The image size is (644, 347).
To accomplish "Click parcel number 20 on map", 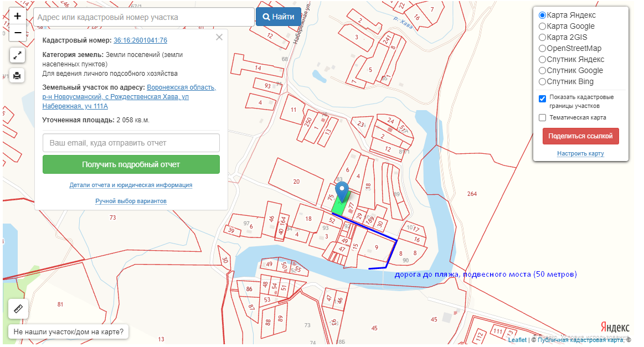I will [297, 182].
